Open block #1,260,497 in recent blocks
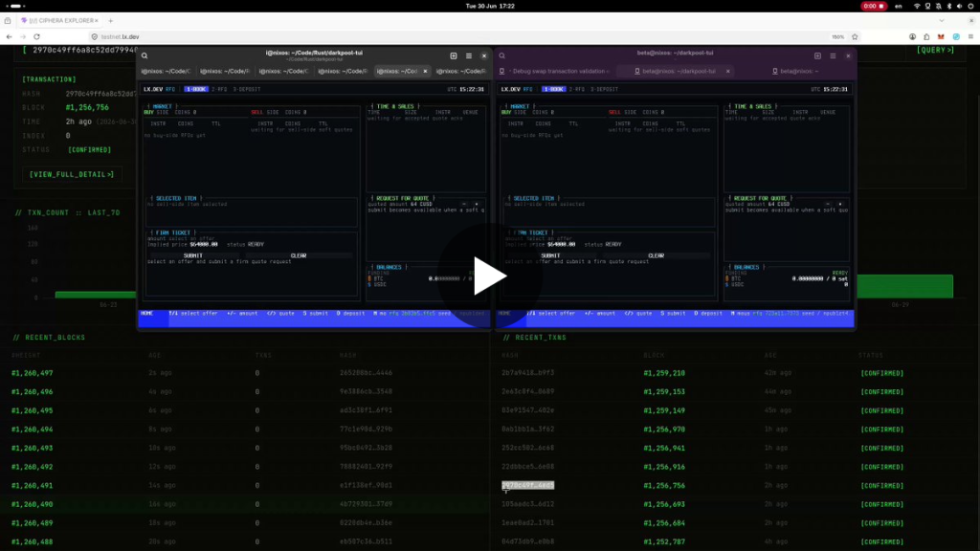The width and height of the screenshot is (980, 551). (x=32, y=373)
